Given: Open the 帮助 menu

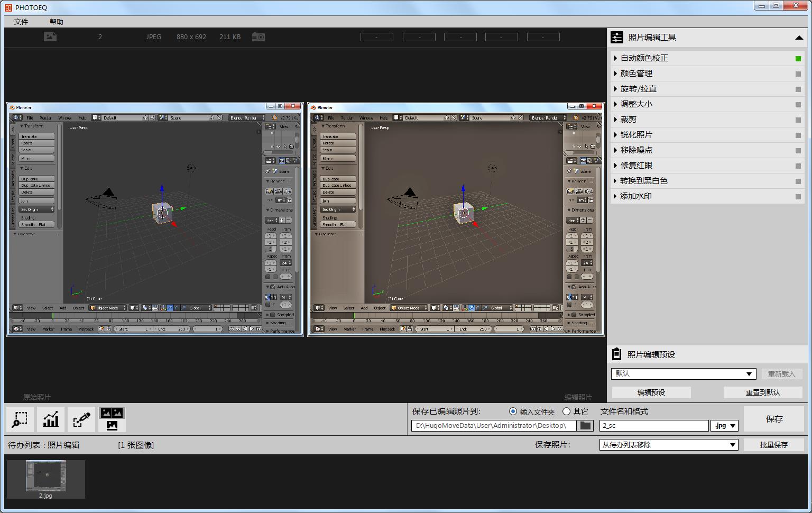Looking at the screenshot, I should pos(56,22).
